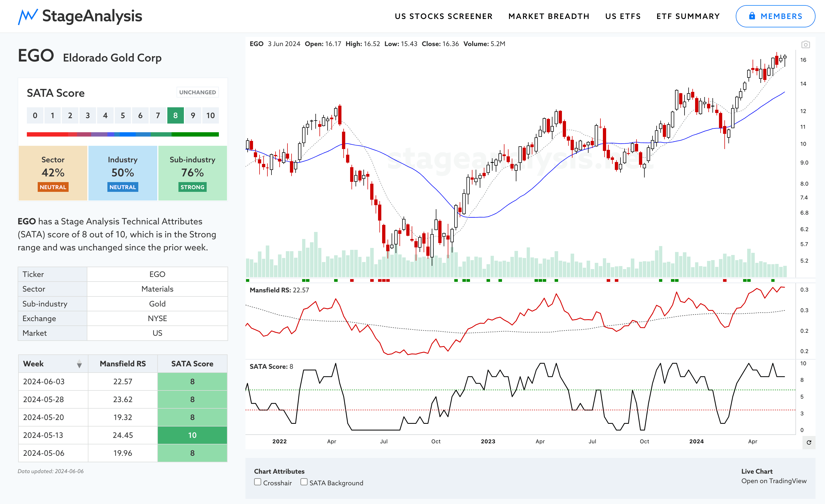
Task: Open on TradingView link
Action: [774, 481]
